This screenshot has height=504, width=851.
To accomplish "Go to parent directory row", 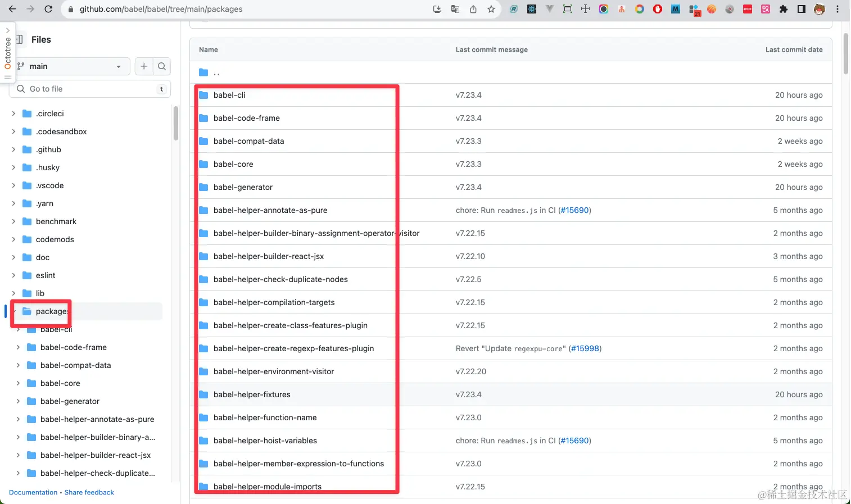I will [x=510, y=72].
